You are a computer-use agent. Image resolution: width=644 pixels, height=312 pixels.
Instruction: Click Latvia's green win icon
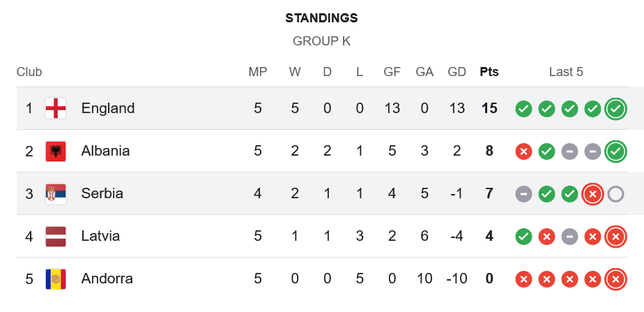click(x=523, y=237)
